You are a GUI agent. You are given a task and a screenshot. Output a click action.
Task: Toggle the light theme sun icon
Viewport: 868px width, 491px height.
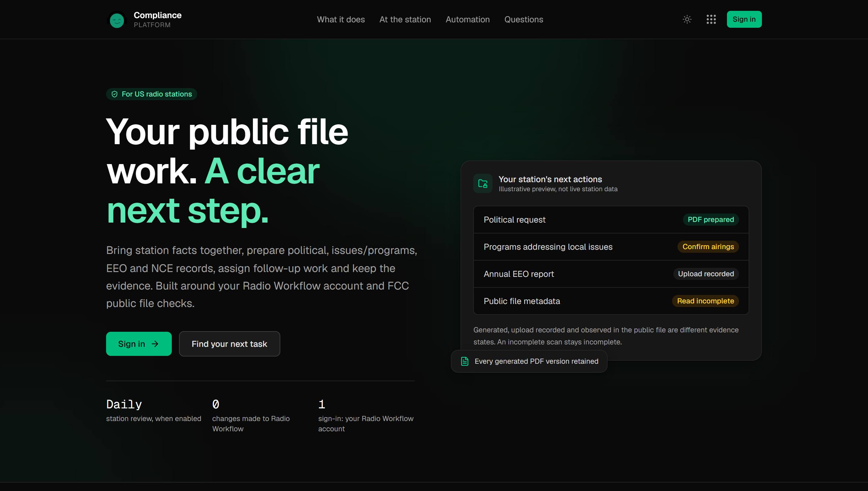687,19
